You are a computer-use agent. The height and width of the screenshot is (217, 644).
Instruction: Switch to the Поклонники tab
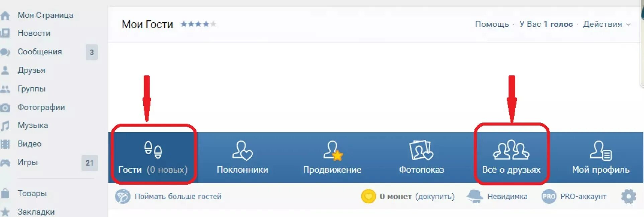click(x=243, y=158)
